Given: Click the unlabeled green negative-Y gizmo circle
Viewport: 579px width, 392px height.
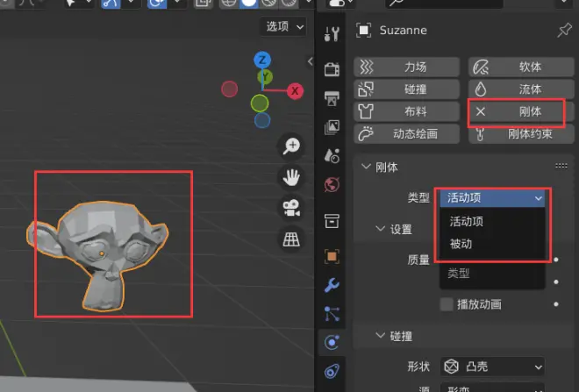Looking at the screenshot, I should pyautogui.click(x=260, y=103).
